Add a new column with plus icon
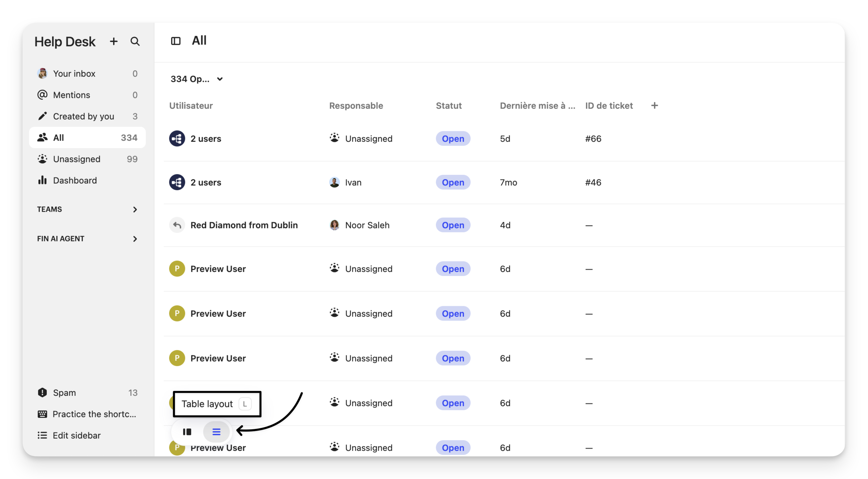The height and width of the screenshot is (479, 868). 654,105
